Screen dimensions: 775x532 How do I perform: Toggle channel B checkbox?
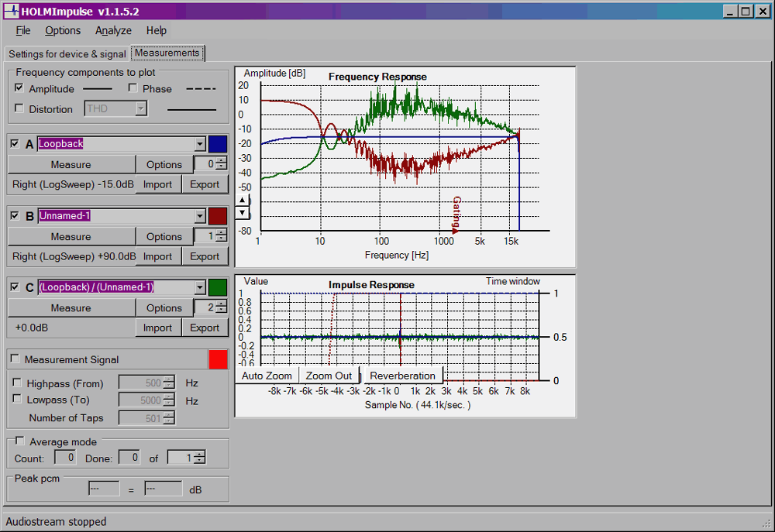pos(15,215)
